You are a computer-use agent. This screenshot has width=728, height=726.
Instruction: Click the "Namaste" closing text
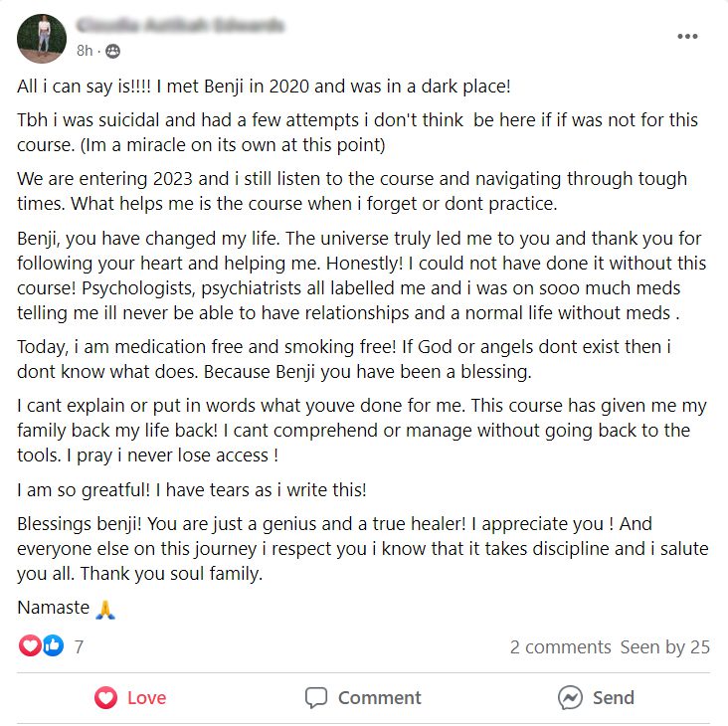(x=54, y=608)
